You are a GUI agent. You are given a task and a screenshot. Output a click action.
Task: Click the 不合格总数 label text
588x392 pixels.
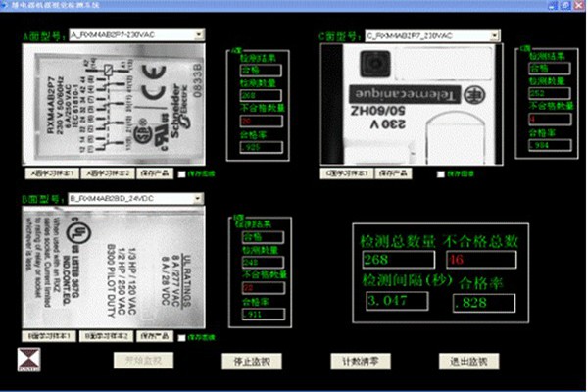[x=480, y=242]
